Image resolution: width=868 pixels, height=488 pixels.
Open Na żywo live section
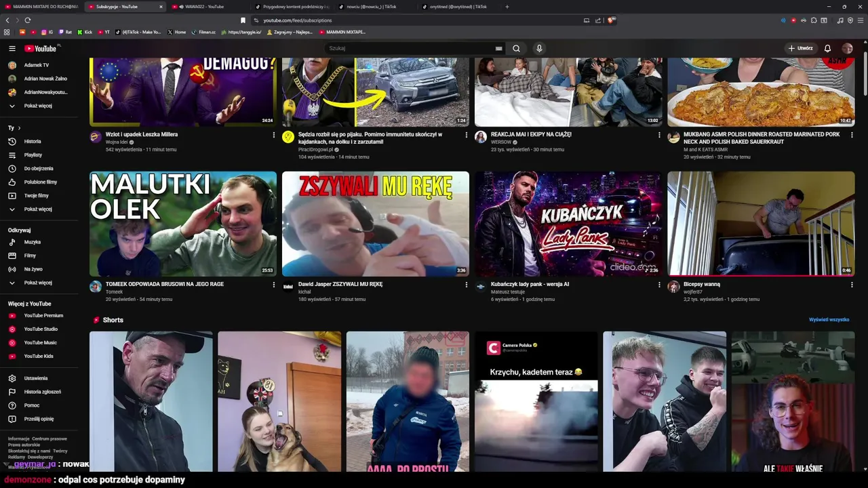pyautogui.click(x=41, y=269)
